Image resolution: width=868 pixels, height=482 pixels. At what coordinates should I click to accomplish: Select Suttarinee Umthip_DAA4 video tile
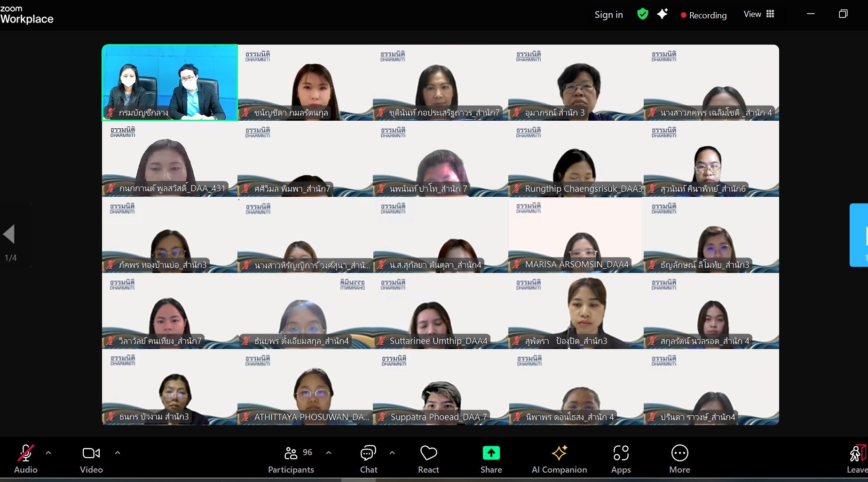click(x=441, y=311)
